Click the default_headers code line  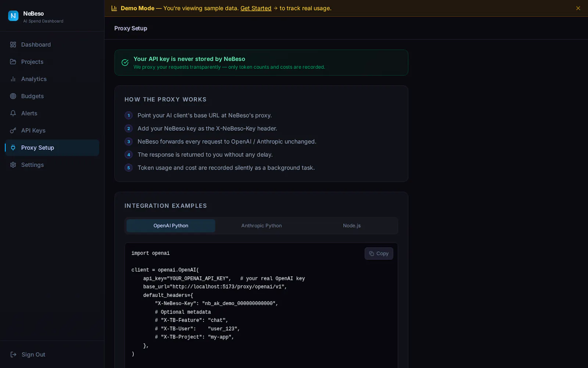coord(168,295)
